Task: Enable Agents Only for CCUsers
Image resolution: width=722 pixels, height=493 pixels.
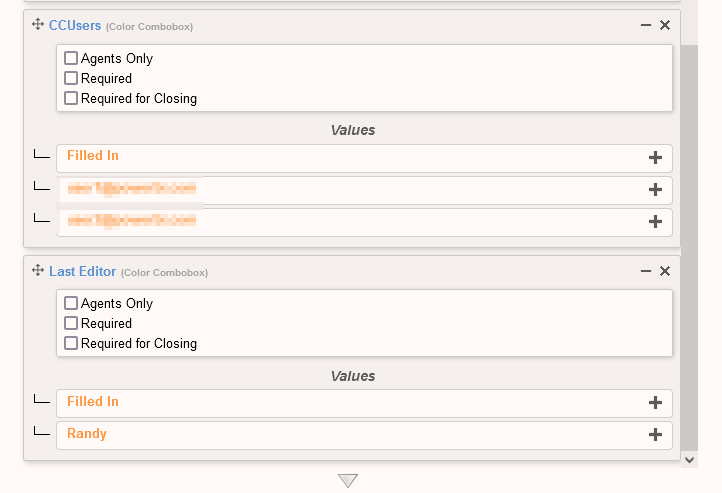Action: [x=71, y=59]
